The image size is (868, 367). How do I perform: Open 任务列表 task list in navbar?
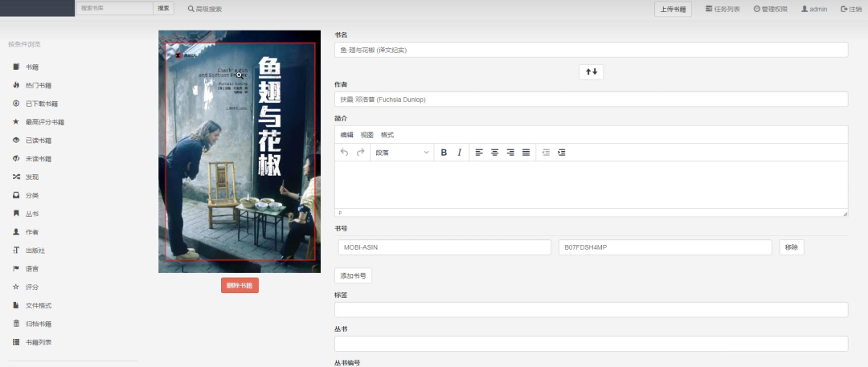723,9
